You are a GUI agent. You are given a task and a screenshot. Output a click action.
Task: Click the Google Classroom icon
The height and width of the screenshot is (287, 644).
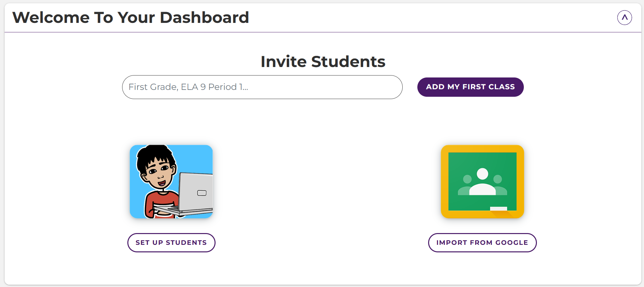click(x=482, y=181)
